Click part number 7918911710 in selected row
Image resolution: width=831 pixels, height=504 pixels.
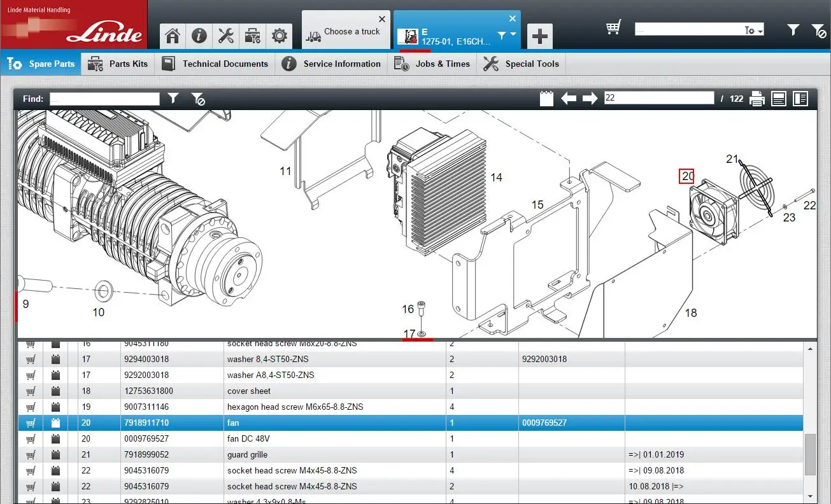pyautogui.click(x=147, y=423)
